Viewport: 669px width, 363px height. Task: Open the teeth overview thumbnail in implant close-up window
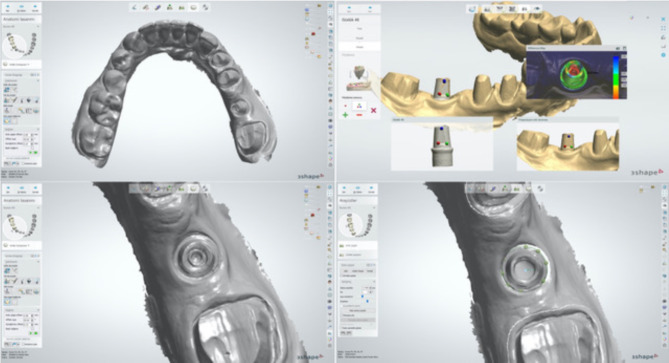pyautogui.click(x=20, y=226)
